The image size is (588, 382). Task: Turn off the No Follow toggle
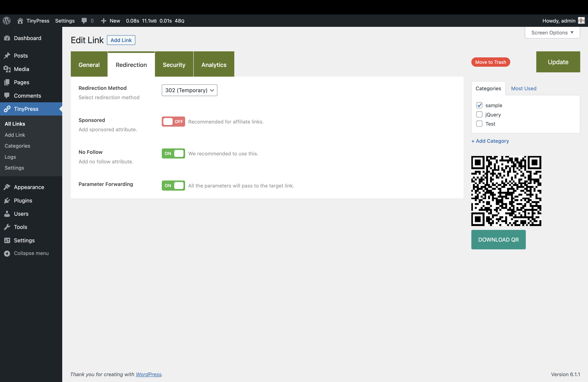click(x=173, y=153)
